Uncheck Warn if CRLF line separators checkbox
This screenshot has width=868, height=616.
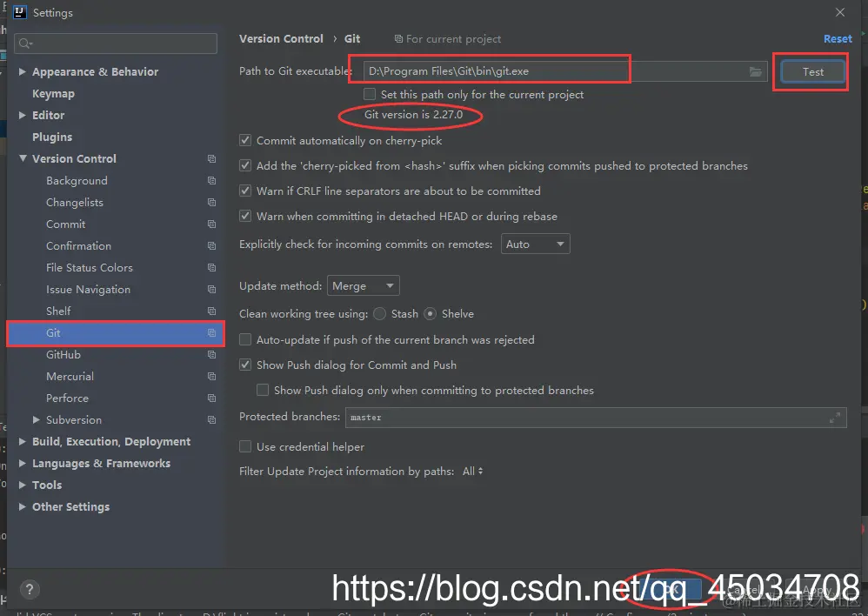[x=245, y=191]
